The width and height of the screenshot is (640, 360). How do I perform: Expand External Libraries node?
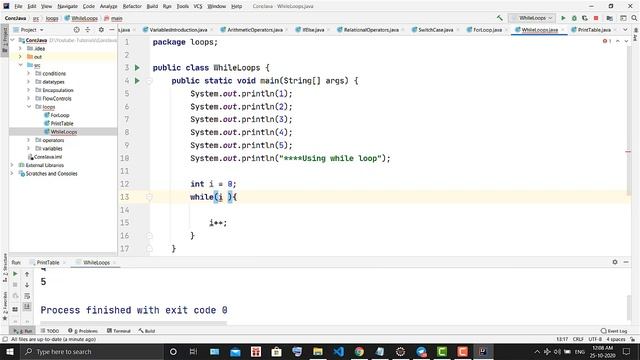point(12,165)
